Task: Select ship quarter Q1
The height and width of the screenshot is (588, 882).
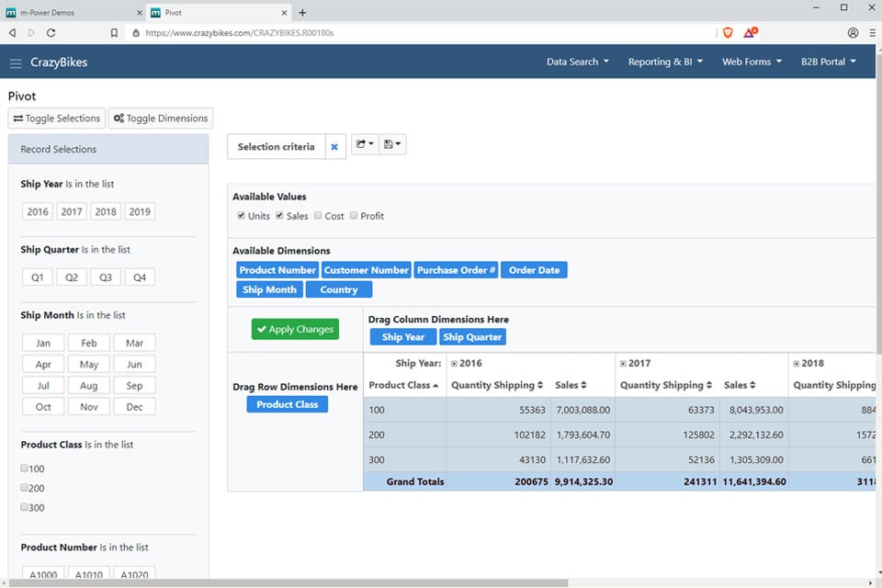Action: click(x=38, y=277)
